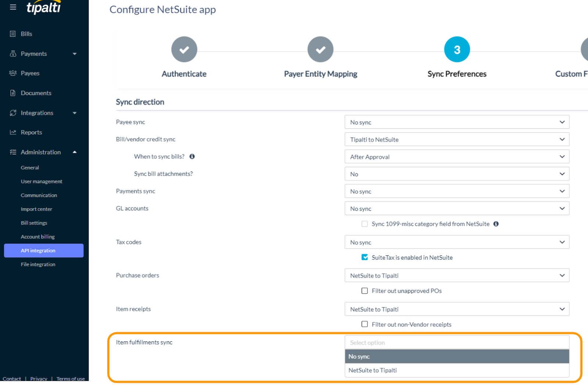Choose No sync for item fulfillments

click(x=457, y=356)
